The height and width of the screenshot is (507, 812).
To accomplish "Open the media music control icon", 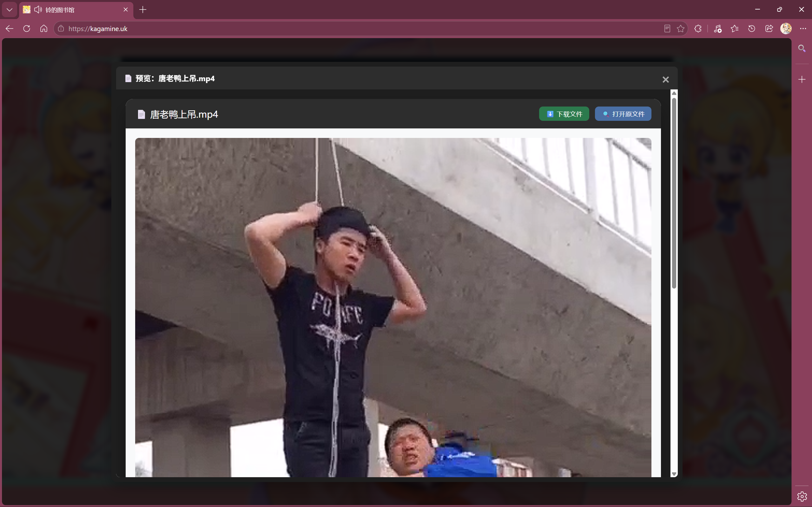I will coord(717,29).
